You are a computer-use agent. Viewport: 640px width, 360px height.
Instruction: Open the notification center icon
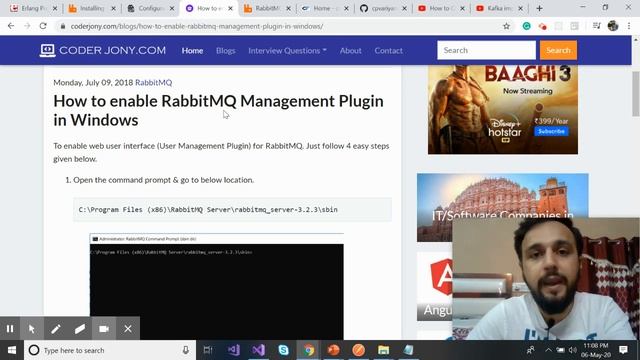(623, 350)
